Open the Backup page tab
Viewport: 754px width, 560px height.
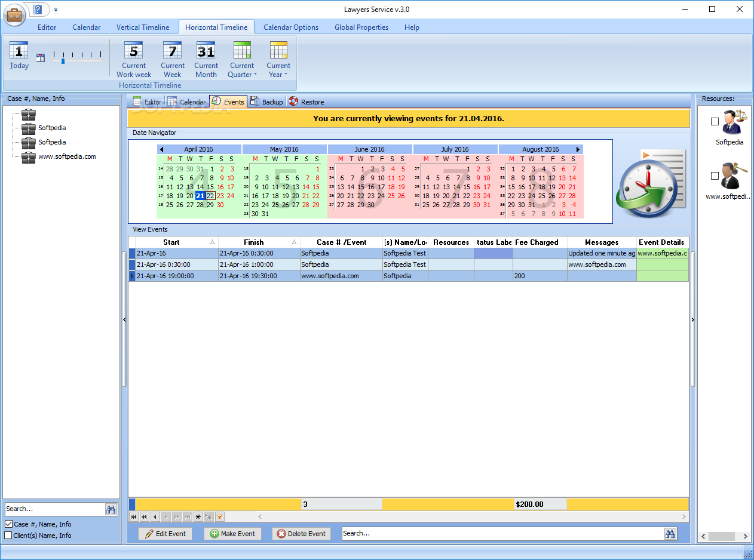266,102
